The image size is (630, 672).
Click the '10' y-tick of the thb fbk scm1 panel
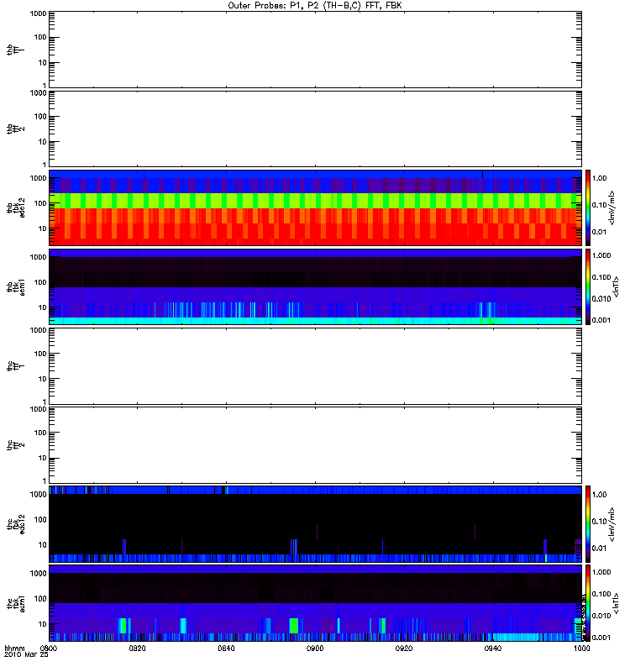(x=43, y=307)
